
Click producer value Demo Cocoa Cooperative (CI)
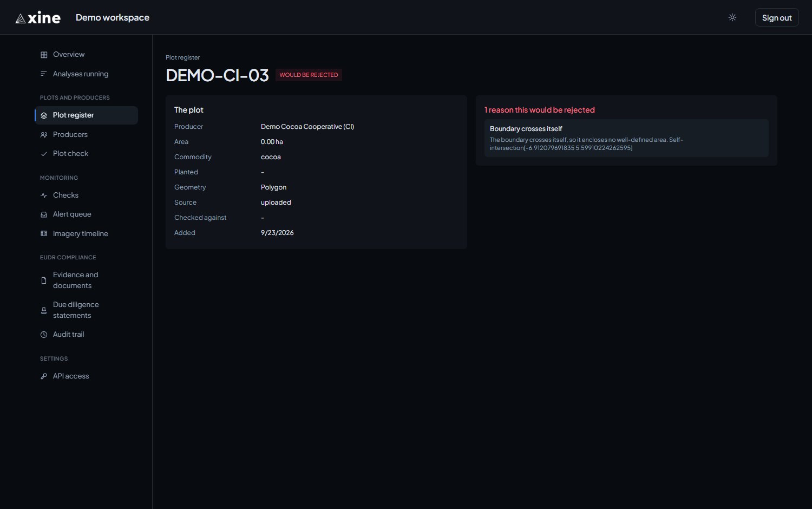(x=307, y=127)
